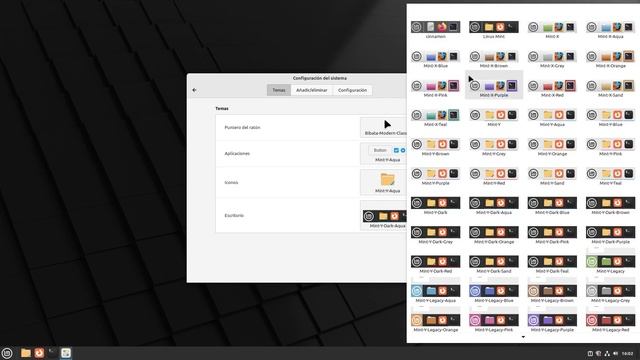This screenshot has width=640, height=360.
Task: Choose the Mint-Y-Dark-Blue theme
Action: pyautogui.click(x=552, y=206)
